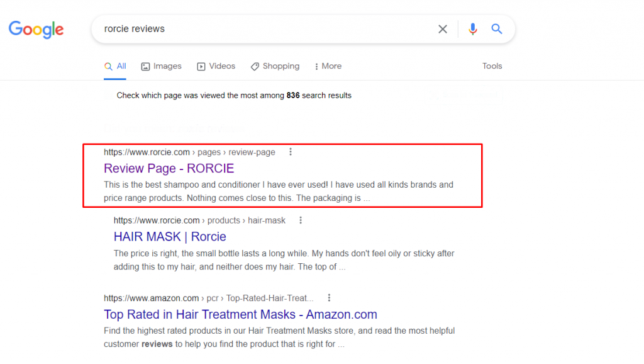
Task: Open options for the HAIR MASK result
Action: [301, 220]
